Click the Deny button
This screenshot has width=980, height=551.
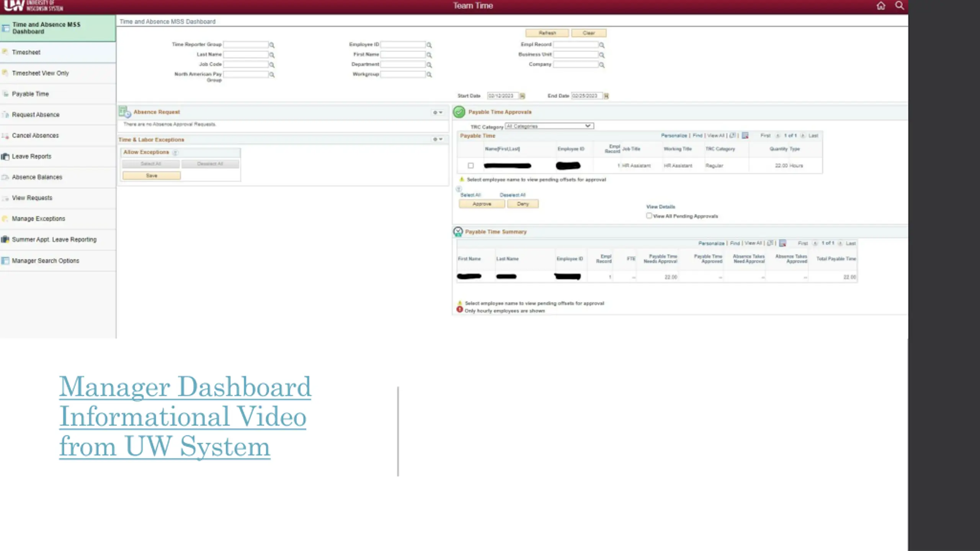523,204
